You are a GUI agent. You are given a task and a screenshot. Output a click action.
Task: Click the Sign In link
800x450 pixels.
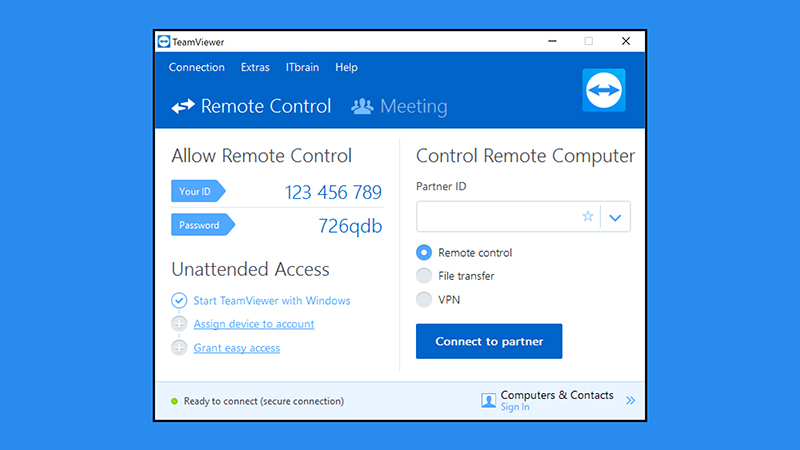515,407
